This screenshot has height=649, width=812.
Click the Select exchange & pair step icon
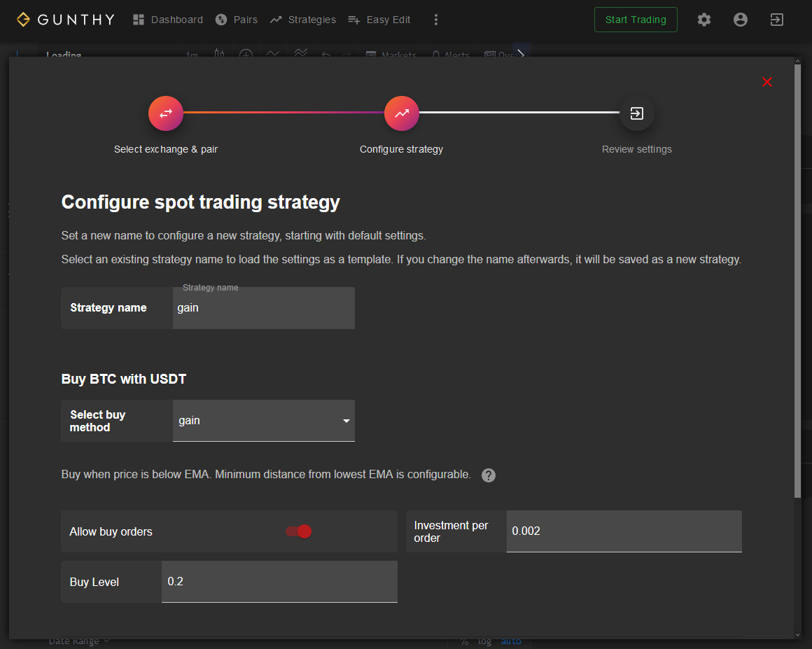166,113
